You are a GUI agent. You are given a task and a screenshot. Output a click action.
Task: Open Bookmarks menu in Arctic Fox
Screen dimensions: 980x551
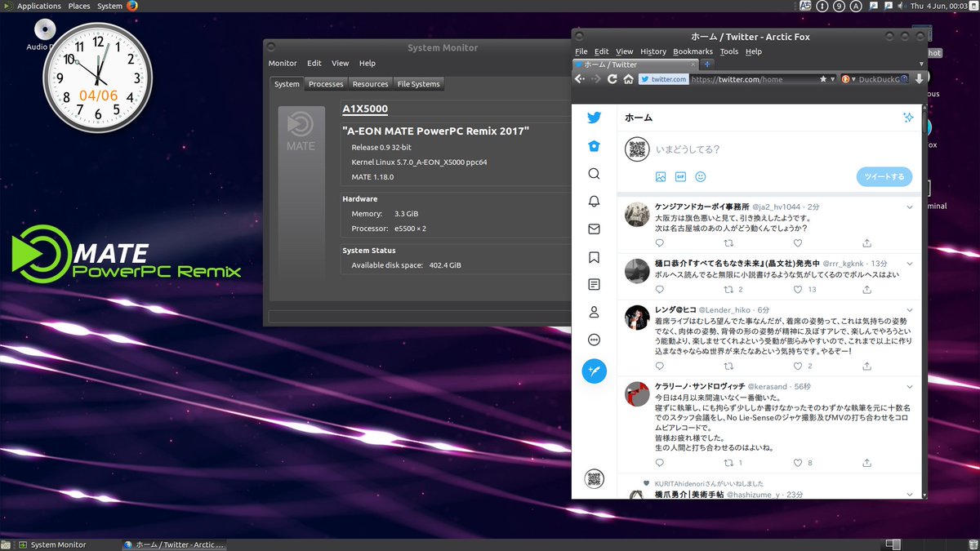click(693, 51)
